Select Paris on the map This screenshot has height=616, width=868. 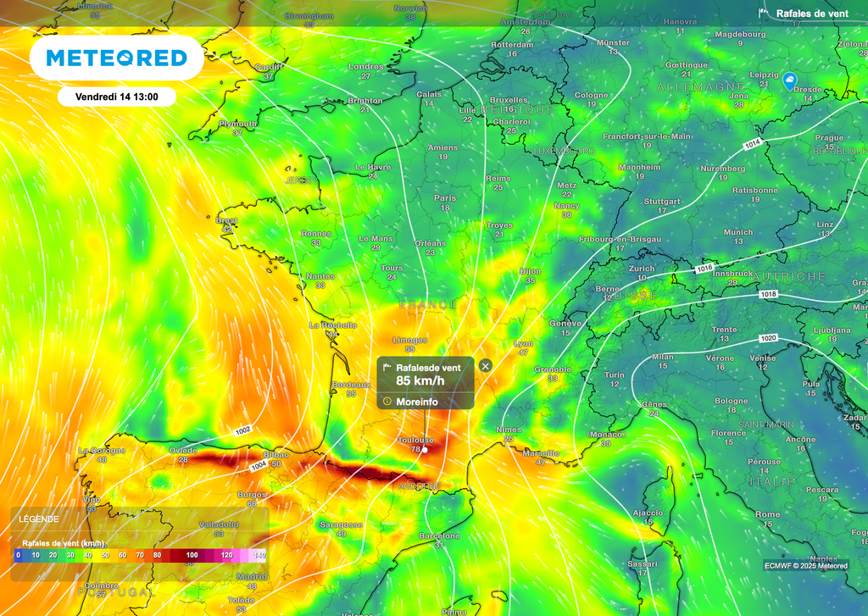coord(445,198)
